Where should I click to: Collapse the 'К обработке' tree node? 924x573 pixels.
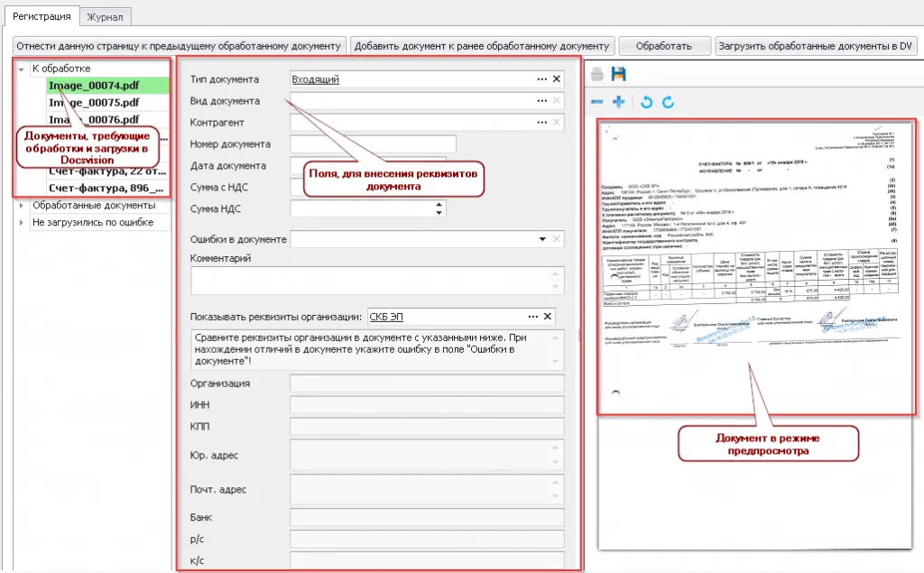[x=21, y=69]
